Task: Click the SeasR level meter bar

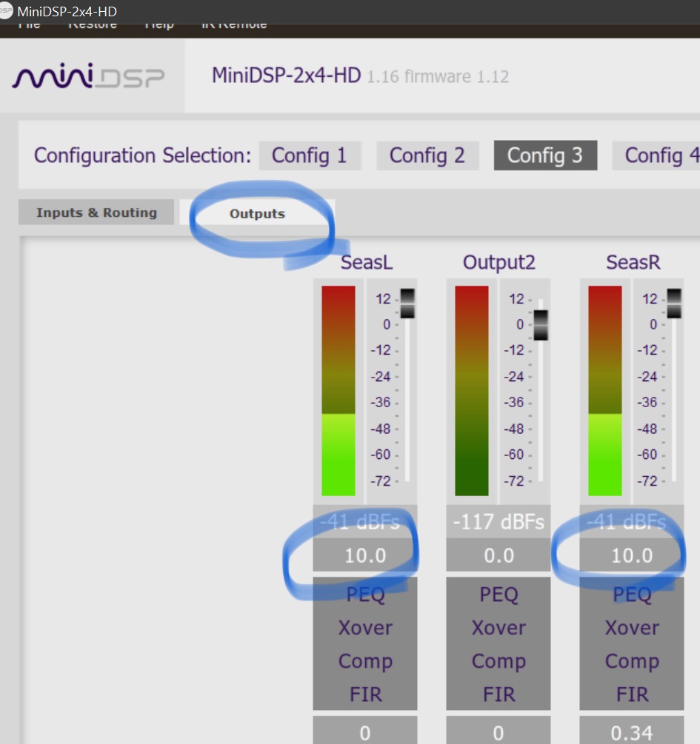Action: 605,390
